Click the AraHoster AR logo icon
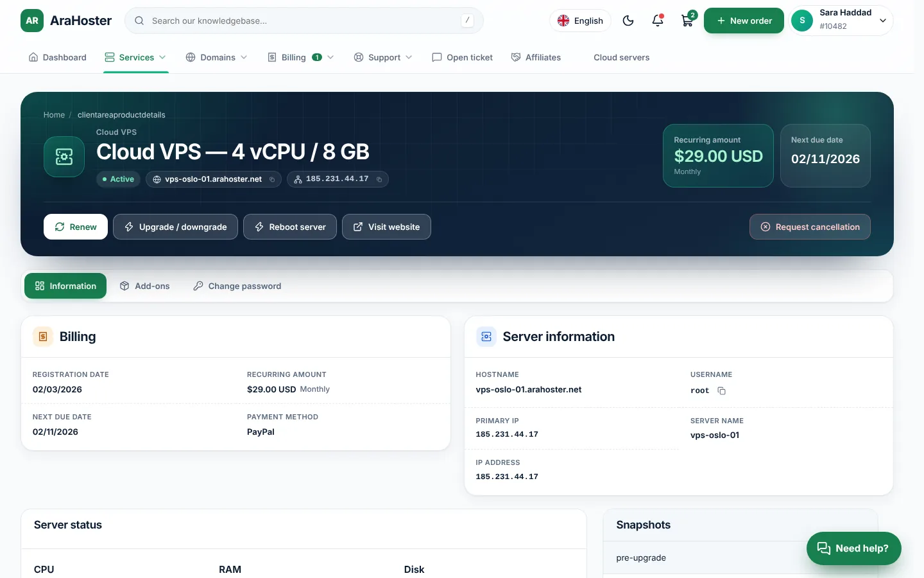Image resolution: width=924 pixels, height=578 pixels. pos(32,21)
